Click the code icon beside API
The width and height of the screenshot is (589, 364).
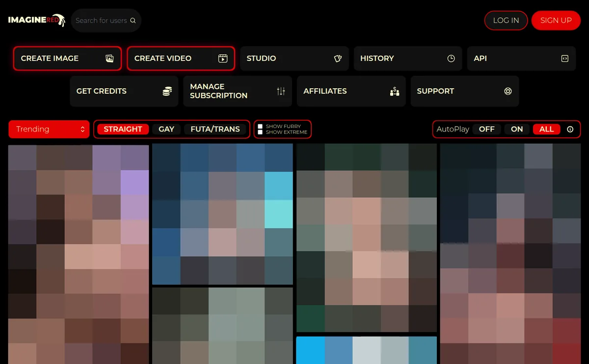564,58
